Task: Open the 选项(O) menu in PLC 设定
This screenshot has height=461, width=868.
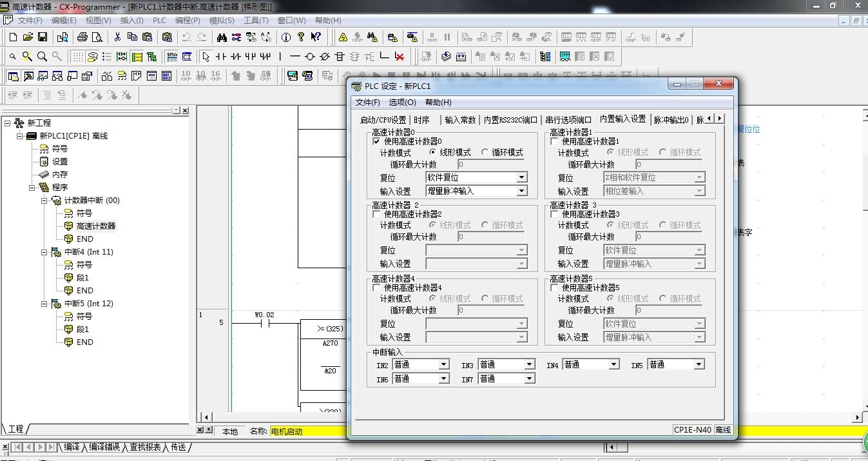Action: 403,103
